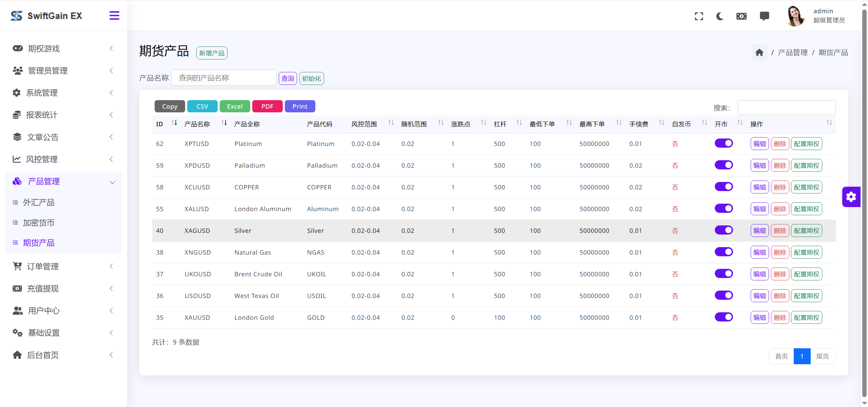
Task: Click the 查询的产品名称 input field
Action: pos(224,78)
